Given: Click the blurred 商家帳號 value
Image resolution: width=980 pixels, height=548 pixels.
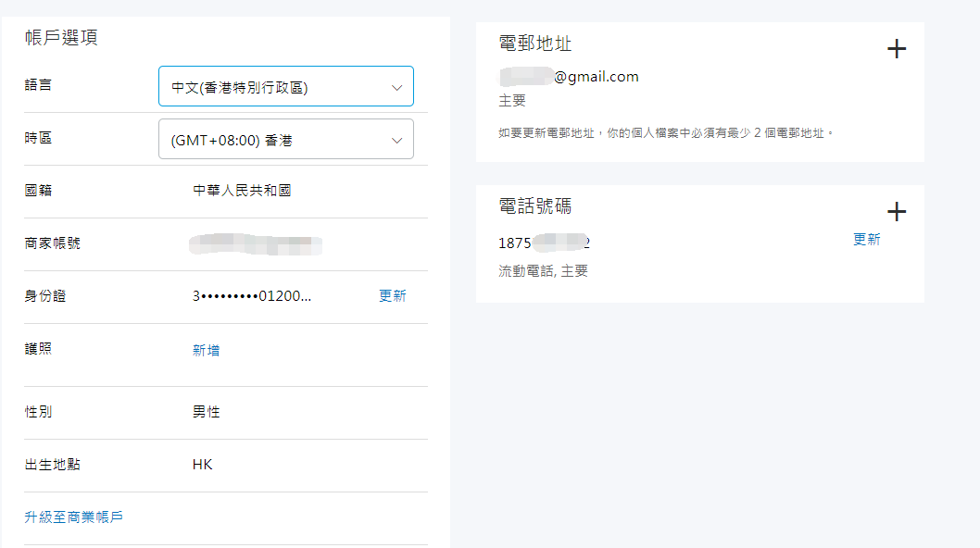Looking at the screenshot, I should click(x=255, y=244).
